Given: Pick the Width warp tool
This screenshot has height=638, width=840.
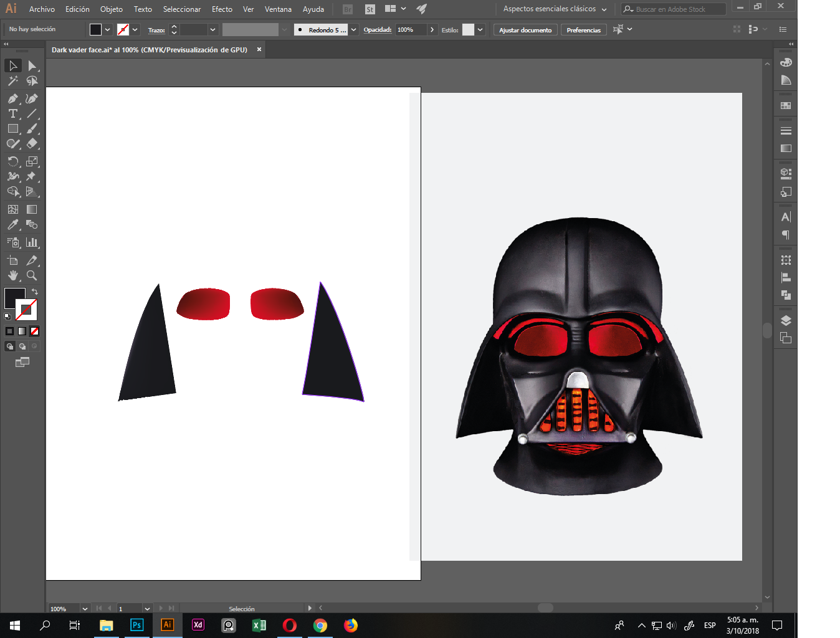Looking at the screenshot, I should [13, 176].
